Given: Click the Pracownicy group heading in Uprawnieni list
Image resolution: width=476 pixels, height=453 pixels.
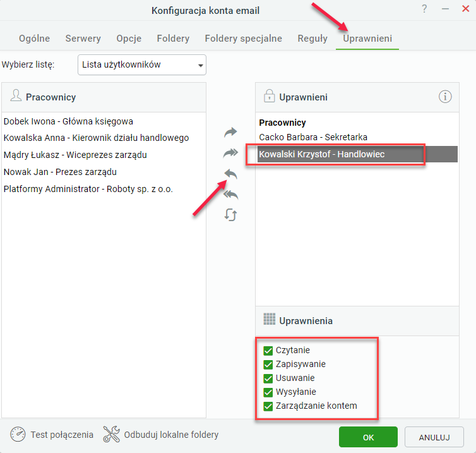Looking at the screenshot, I should pos(282,123).
